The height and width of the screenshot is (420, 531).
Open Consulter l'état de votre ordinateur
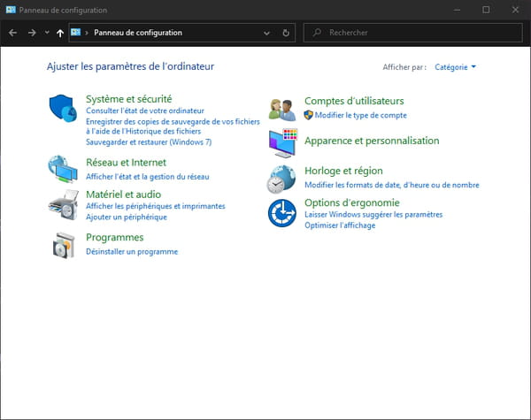[x=145, y=111]
